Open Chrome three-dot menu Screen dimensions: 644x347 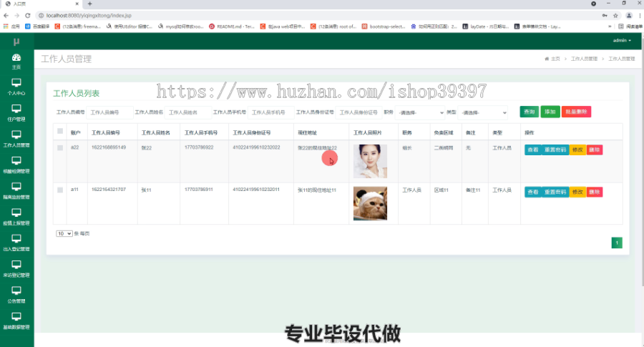[640, 16]
